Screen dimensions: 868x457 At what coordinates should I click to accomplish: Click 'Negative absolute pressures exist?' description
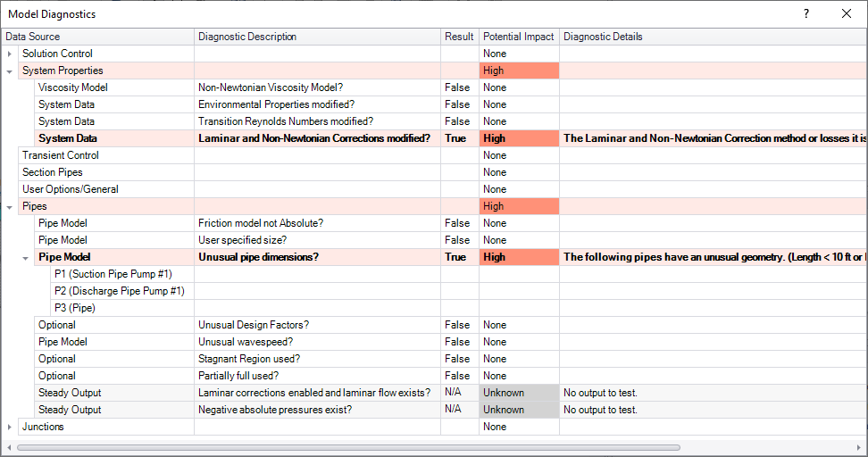[275, 410]
